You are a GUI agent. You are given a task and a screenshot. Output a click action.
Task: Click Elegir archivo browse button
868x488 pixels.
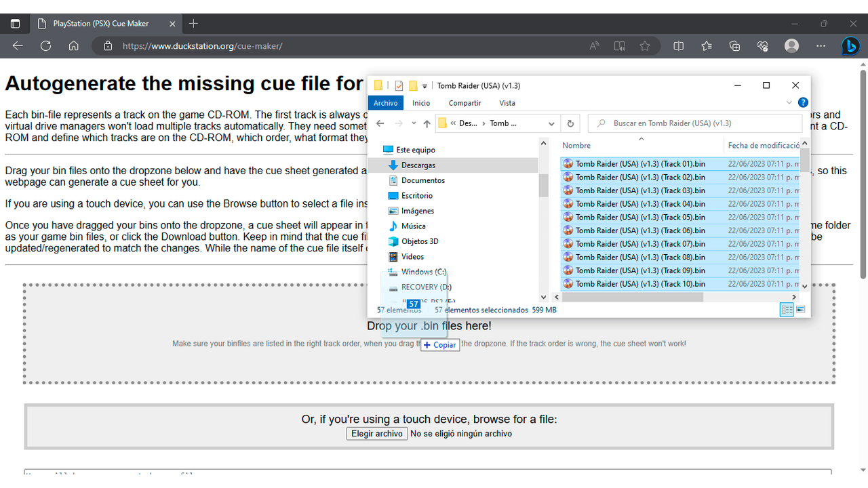coord(377,434)
